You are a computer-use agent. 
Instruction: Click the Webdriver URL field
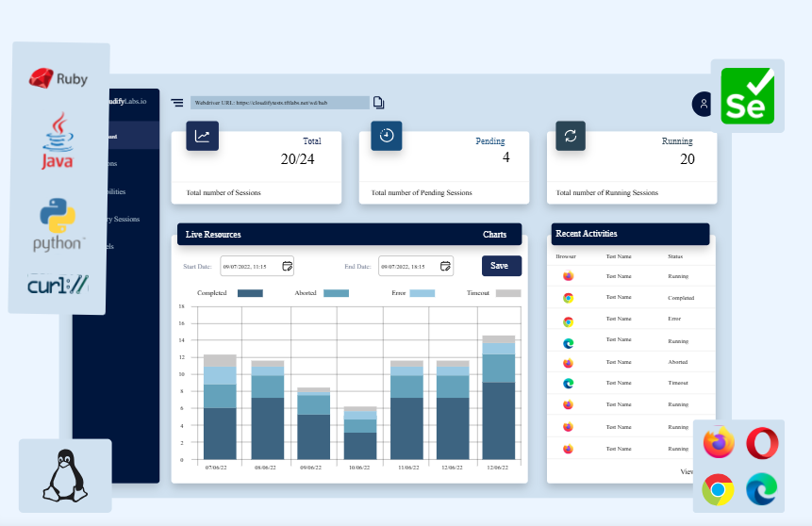pos(280,103)
